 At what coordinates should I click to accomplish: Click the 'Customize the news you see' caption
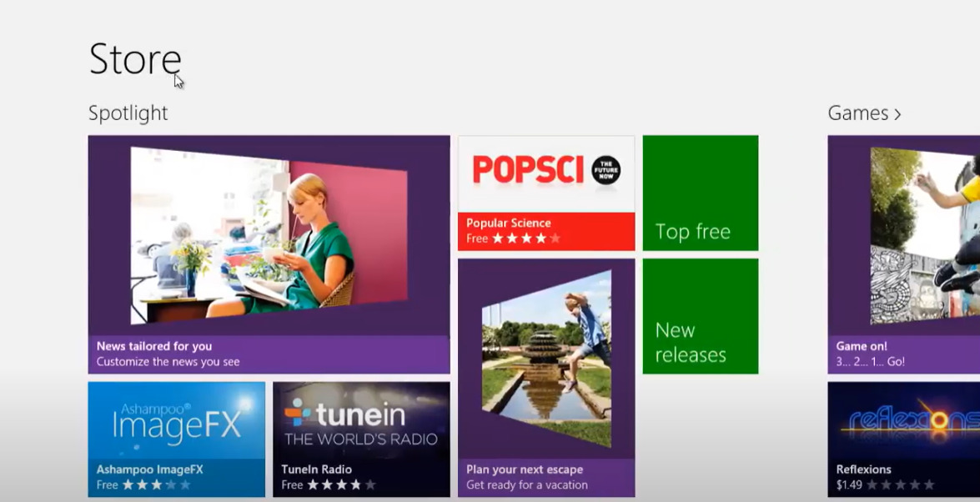coord(168,361)
